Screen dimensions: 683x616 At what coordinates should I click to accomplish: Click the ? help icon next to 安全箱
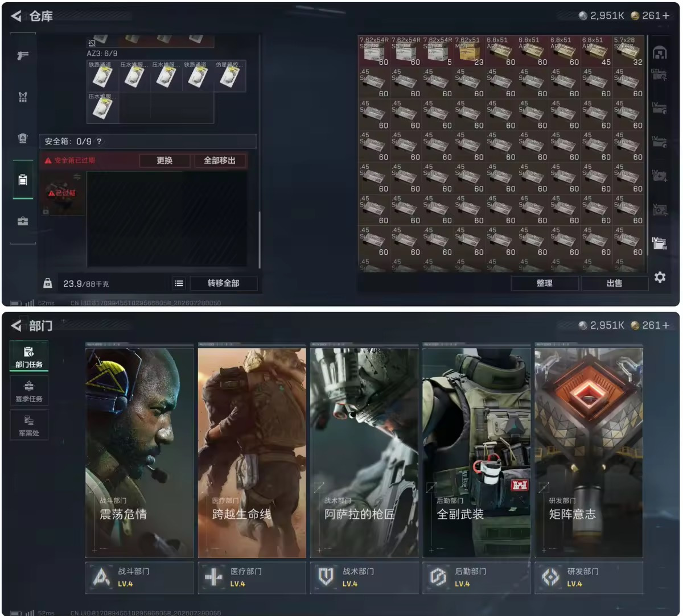tap(99, 142)
